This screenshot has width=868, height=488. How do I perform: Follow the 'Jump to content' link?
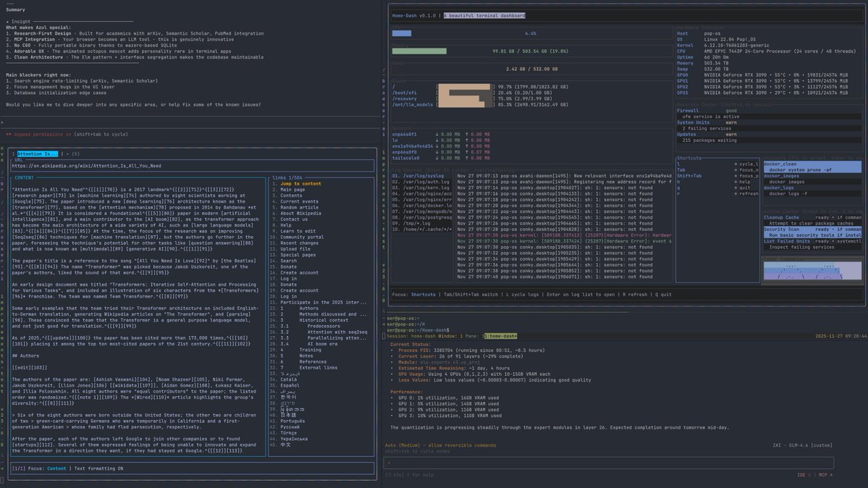(x=300, y=184)
